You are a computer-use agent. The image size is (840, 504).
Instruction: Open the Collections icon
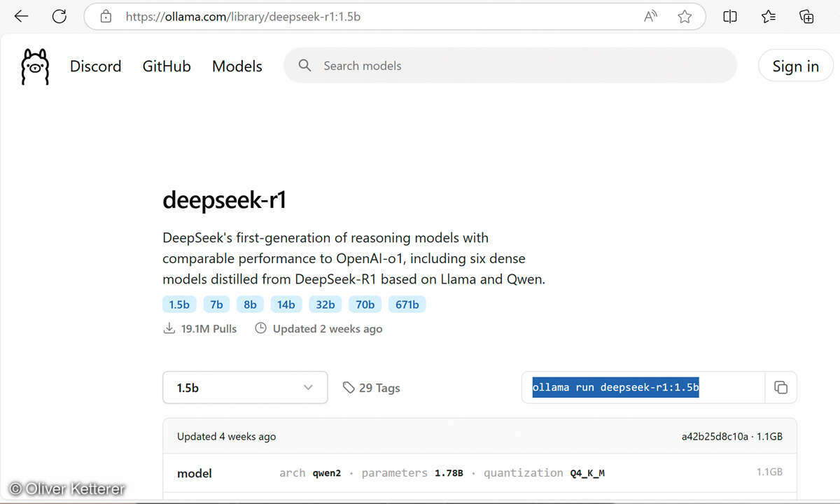(x=806, y=16)
